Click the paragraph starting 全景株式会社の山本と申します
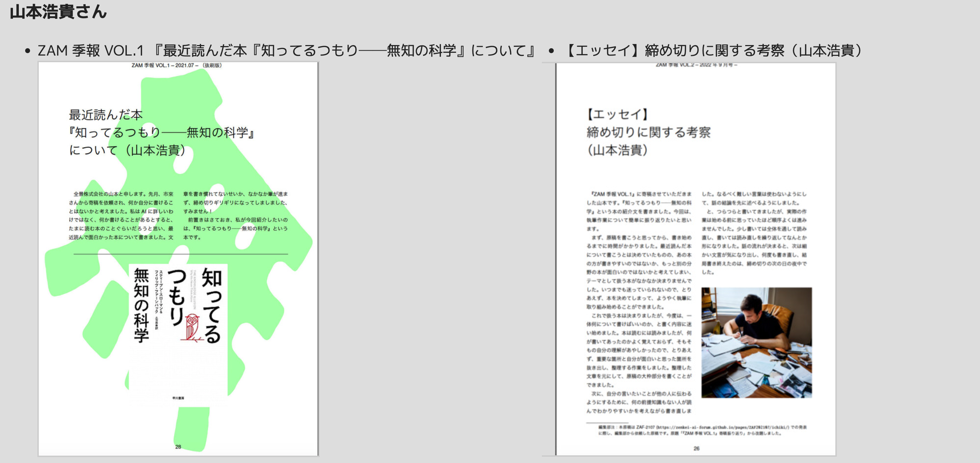This screenshot has width=980, height=463. coord(121,215)
